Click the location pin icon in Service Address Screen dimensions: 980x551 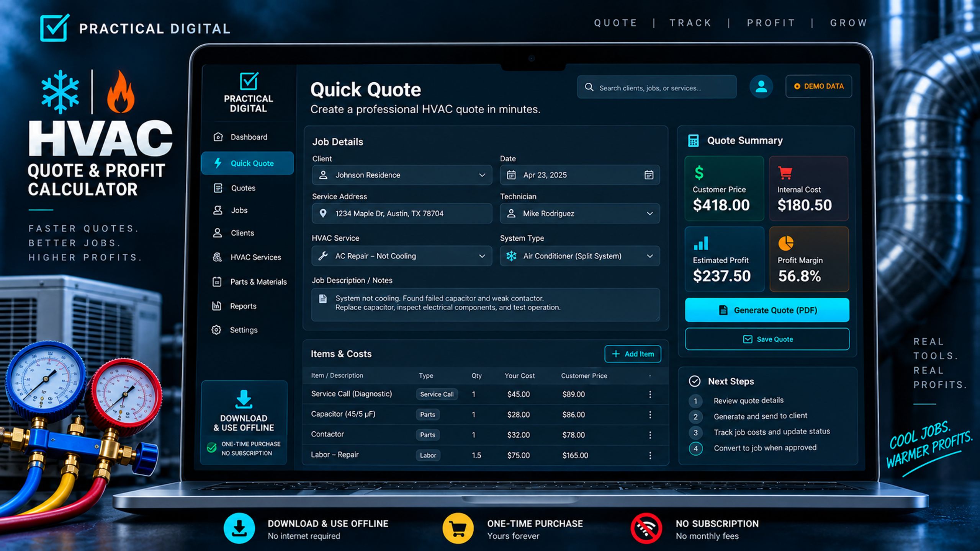tap(323, 213)
